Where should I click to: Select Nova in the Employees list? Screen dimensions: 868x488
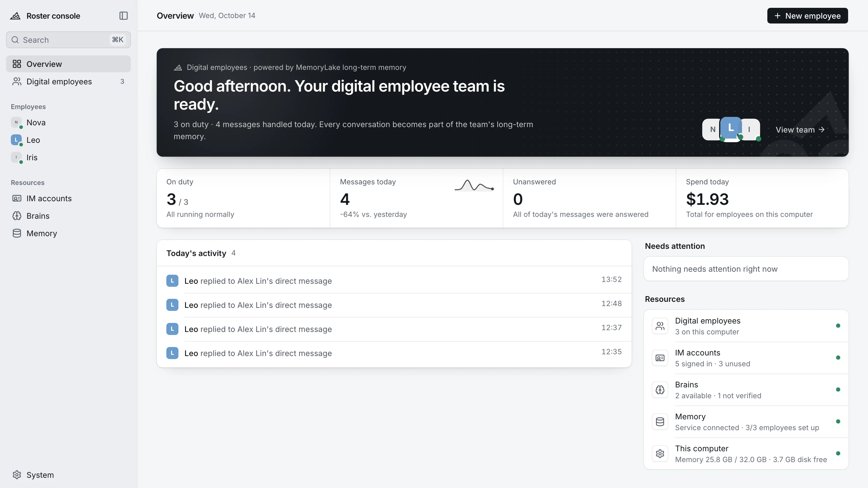[x=68, y=123]
